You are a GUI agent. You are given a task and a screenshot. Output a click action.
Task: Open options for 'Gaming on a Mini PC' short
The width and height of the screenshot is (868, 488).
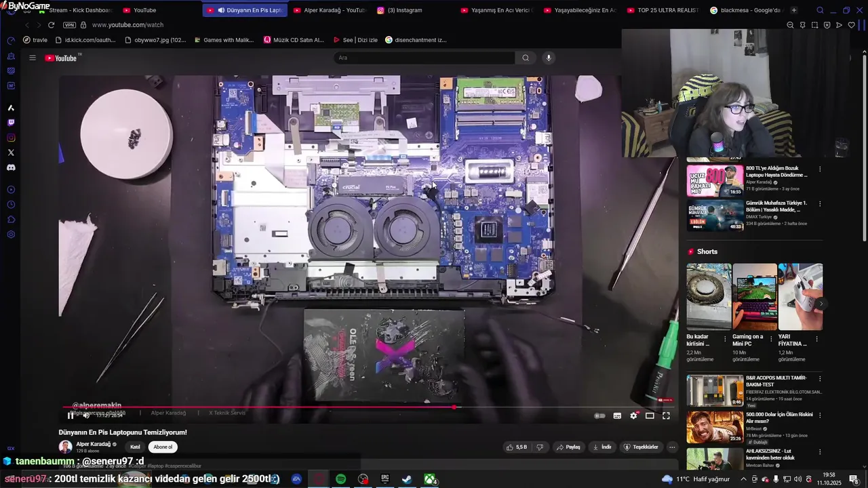[771, 338]
